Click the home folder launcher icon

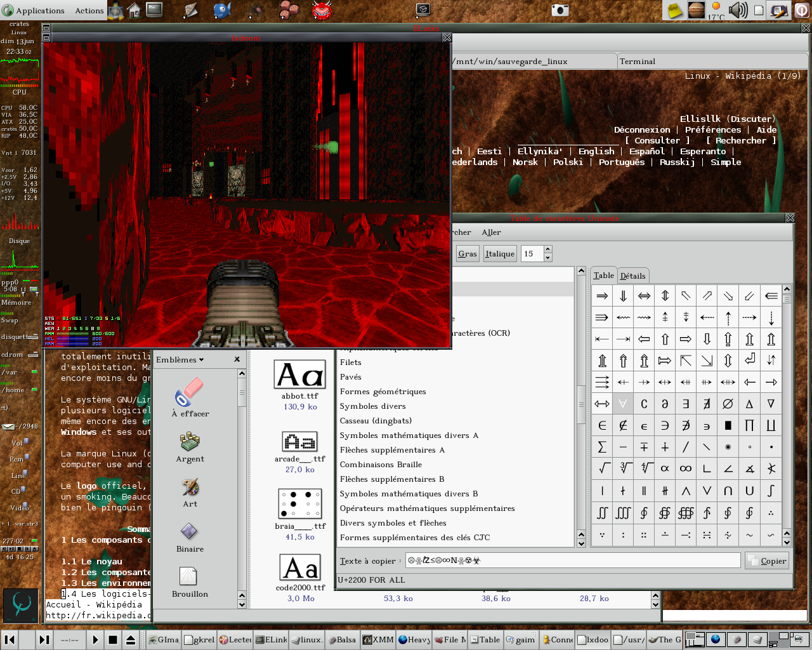(134, 10)
